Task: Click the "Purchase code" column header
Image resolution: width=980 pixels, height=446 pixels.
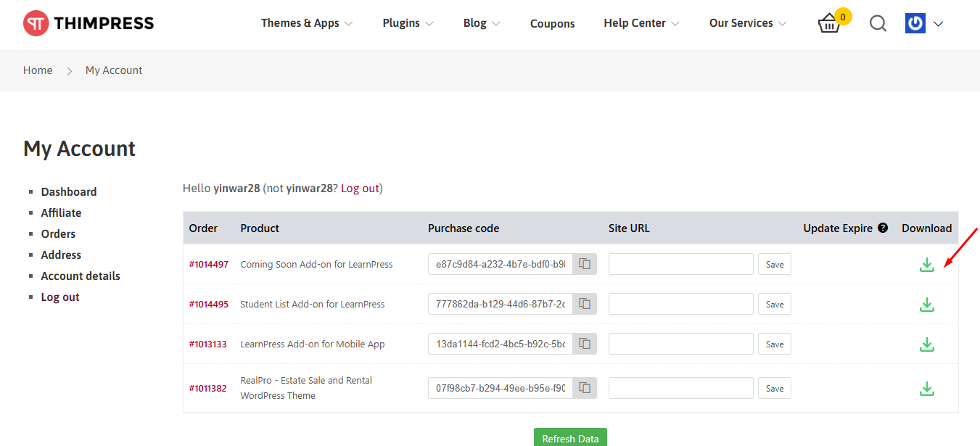Action: (x=464, y=228)
